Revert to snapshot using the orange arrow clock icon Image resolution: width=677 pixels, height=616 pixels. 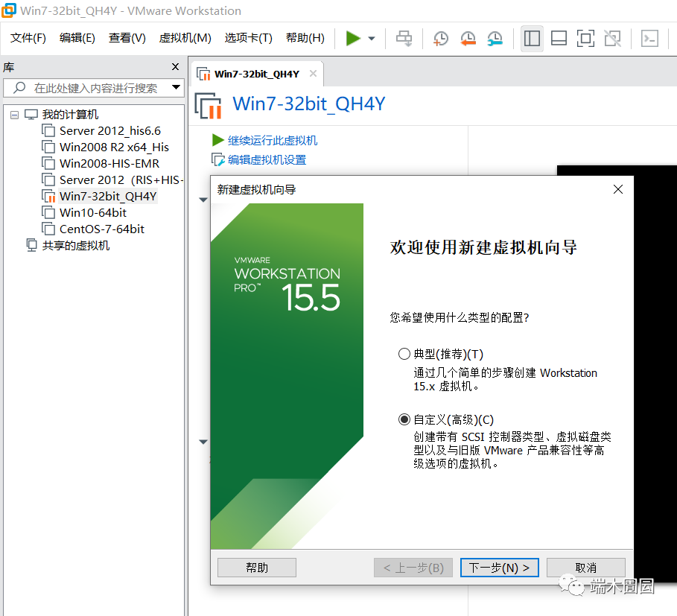(468, 39)
